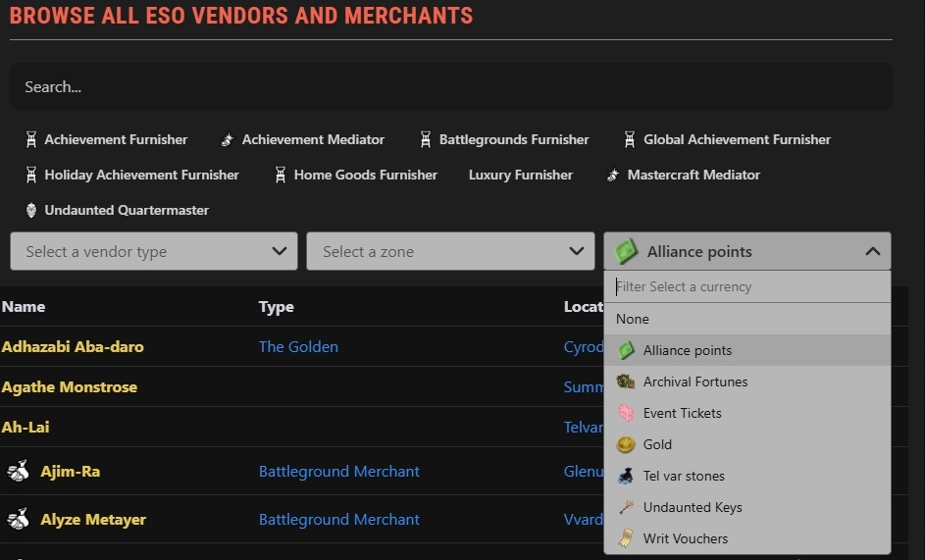The image size is (925, 560).
Task: Click the Alliance points icon in the selected currency box
Action: [626, 251]
